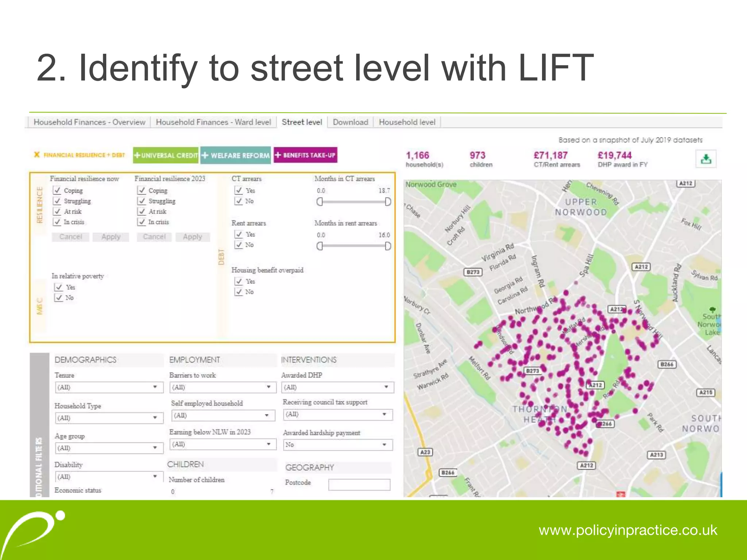Image resolution: width=747 pixels, height=560 pixels.
Task: Uncheck Coping under Financial resilience 2023
Action: pyautogui.click(x=142, y=190)
